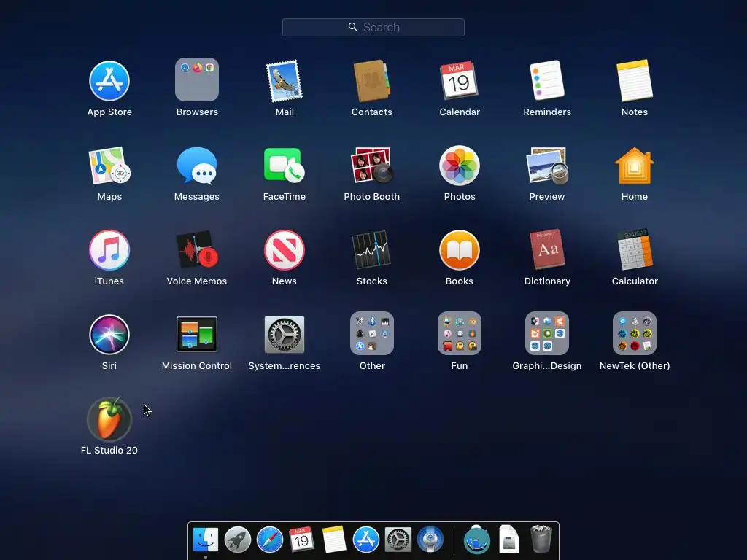Expand the NewTek (Other) folder
Viewport: 747px width, 560px height.
pos(635,333)
